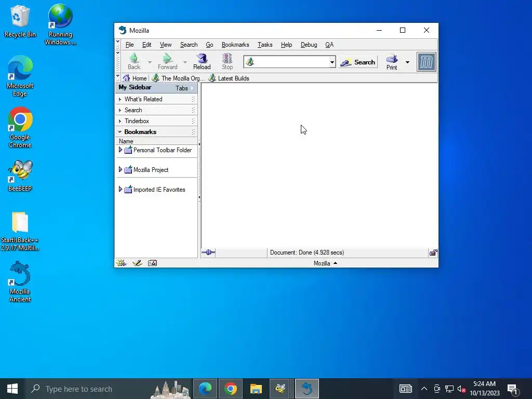Expand the Imported IE Favorites tree triangle

tap(120, 189)
